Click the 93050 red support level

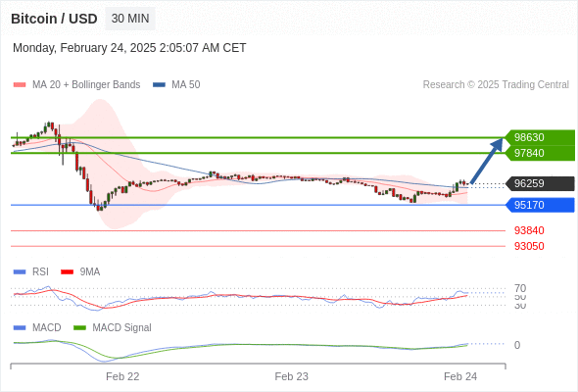tap(529, 246)
